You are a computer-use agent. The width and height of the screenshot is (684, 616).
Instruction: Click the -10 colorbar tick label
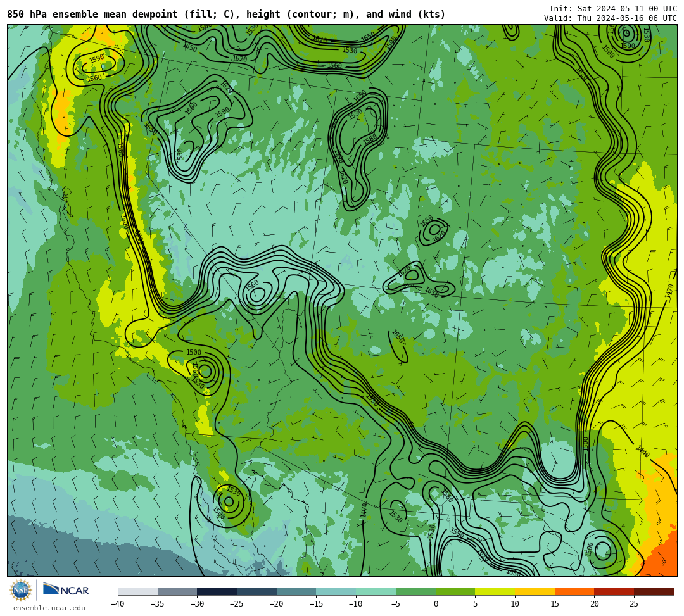(355, 604)
